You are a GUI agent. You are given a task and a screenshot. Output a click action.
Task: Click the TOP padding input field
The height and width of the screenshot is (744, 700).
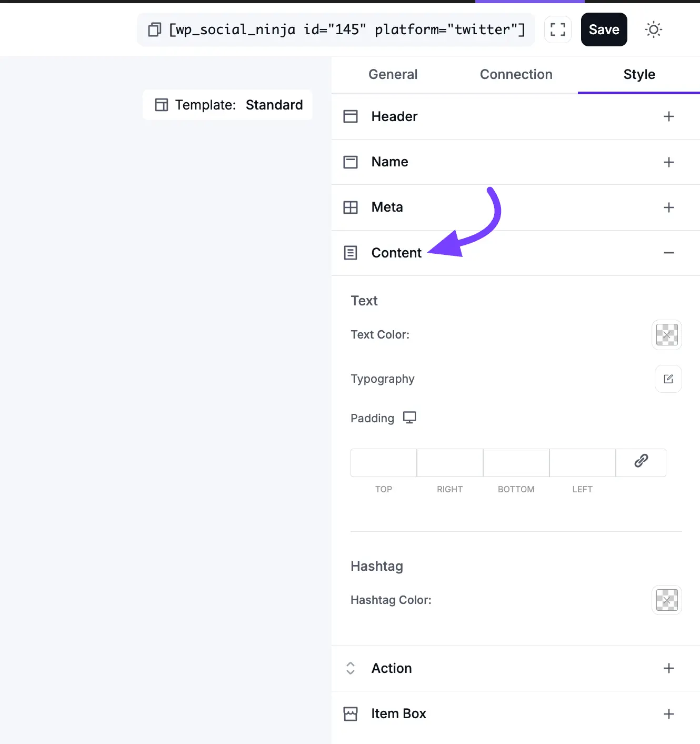(384, 463)
